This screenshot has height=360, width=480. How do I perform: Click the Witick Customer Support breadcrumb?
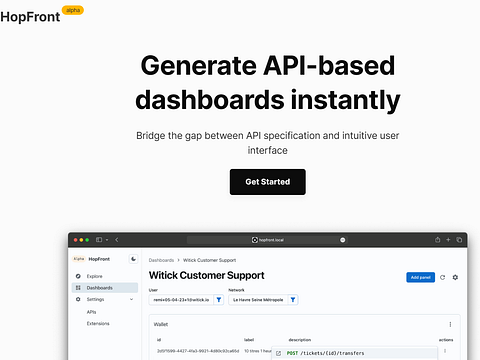[x=209, y=260]
